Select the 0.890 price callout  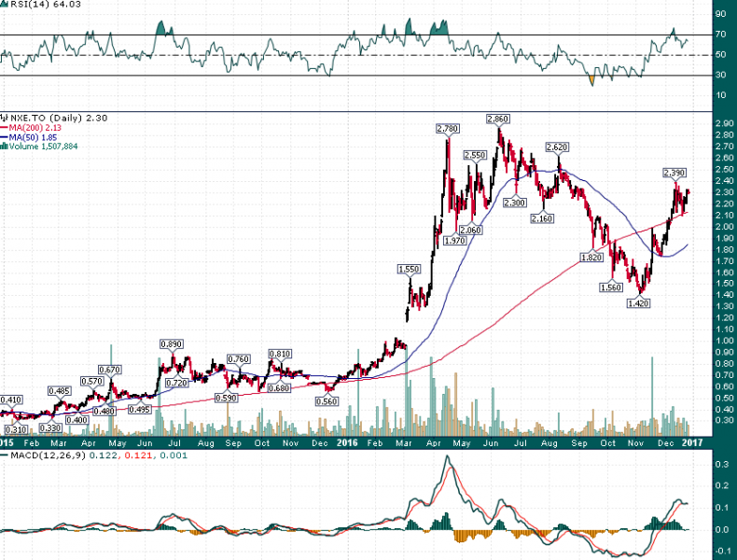(x=171, y=344)
